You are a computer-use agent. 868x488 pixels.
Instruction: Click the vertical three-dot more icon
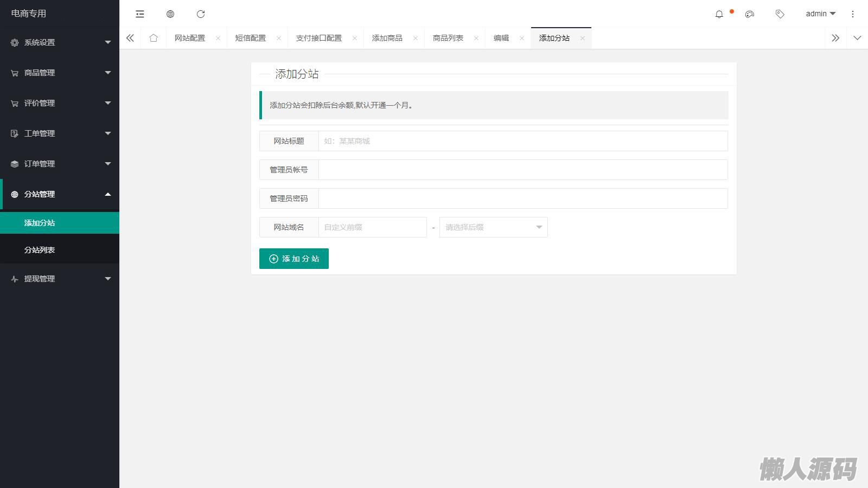coord(853,14)
